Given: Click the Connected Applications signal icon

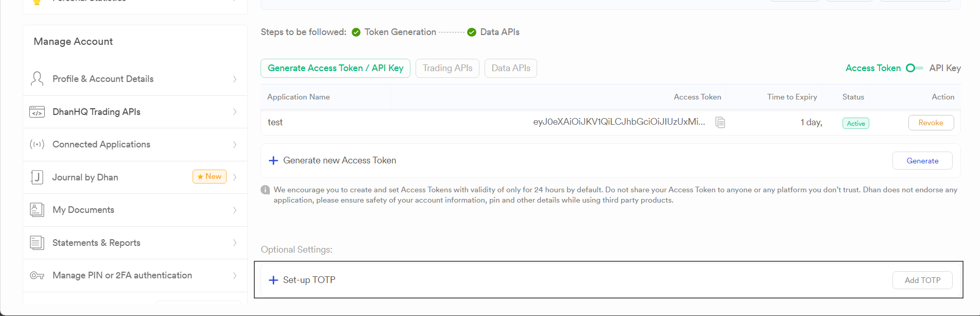Looking at the screenshot, I should click(x=37, y=144).
